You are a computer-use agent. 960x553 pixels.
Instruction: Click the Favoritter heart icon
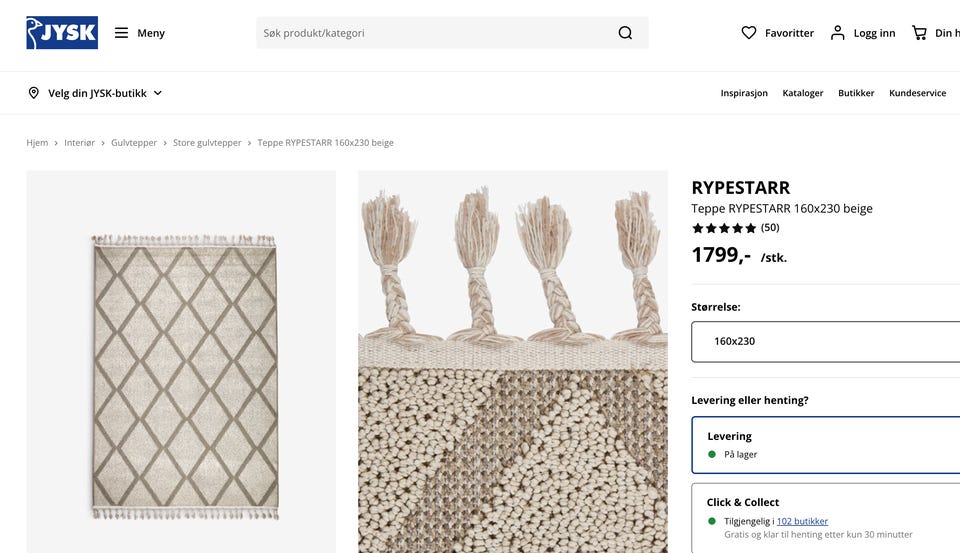749,33
